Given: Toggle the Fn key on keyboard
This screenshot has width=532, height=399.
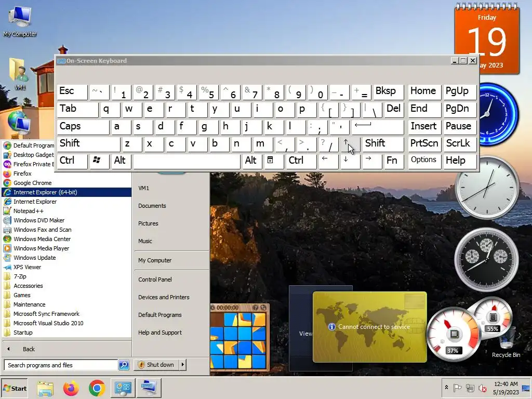Looking at the screenshot, I should coord(394,161).
